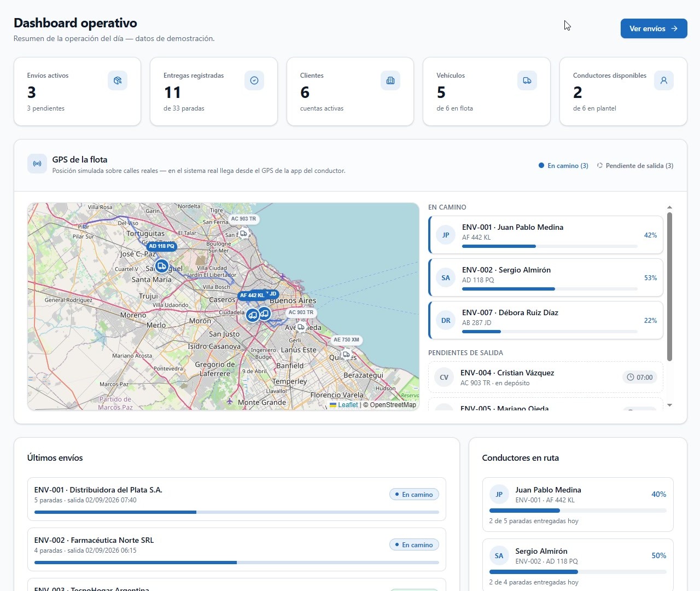Click the "2 de 5 paradas entregadas hoy" text
Screen dimensions: 700x591
[x=534, y=521]
